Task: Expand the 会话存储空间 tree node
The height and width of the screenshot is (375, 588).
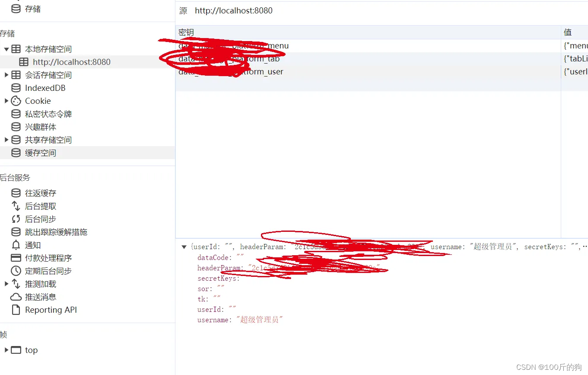Action: [6, 75]
